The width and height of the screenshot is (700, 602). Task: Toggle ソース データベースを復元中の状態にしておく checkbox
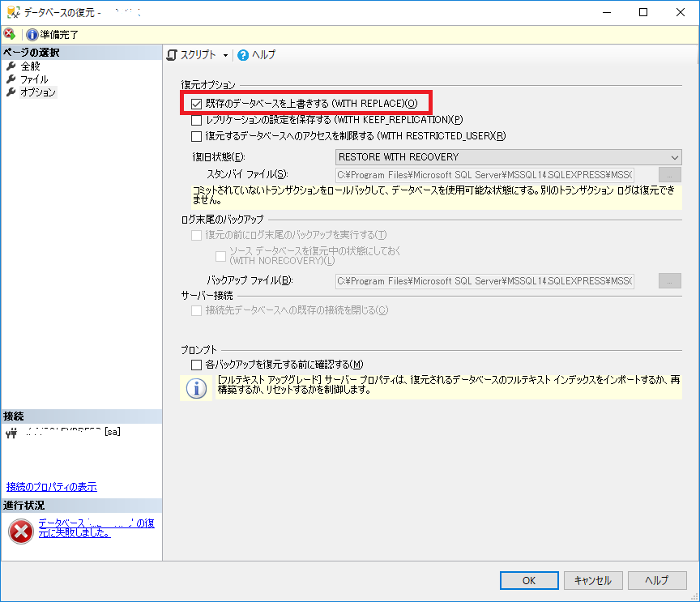[220, 256]
